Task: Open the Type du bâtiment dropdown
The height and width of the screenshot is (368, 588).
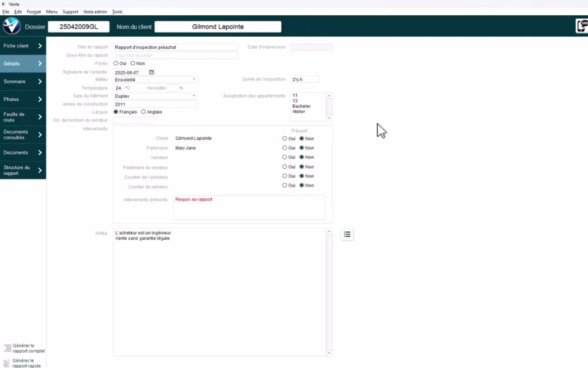Action: [194, 96]
